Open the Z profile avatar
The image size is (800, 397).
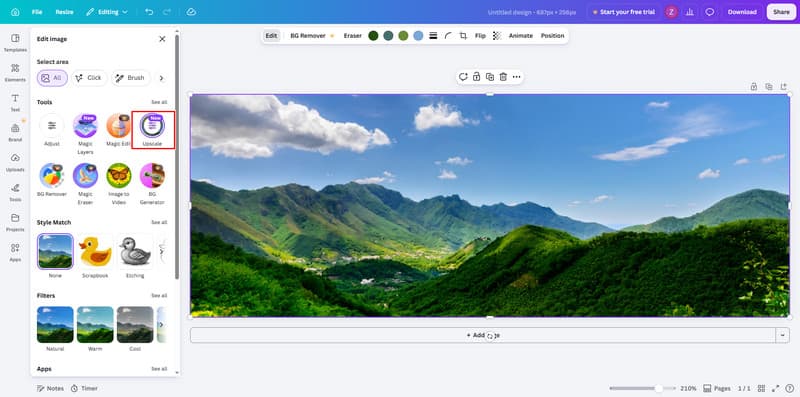click(671, 12)
